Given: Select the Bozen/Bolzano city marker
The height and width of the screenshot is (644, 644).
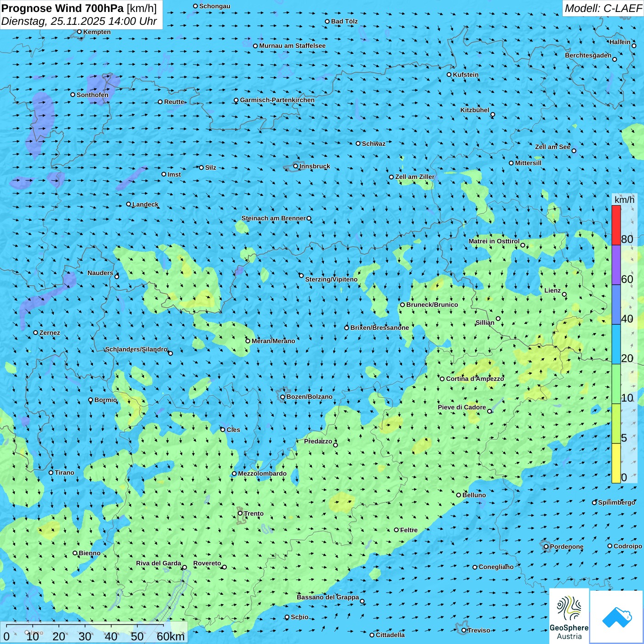Looking at the screenshot, I should point(283,397).
